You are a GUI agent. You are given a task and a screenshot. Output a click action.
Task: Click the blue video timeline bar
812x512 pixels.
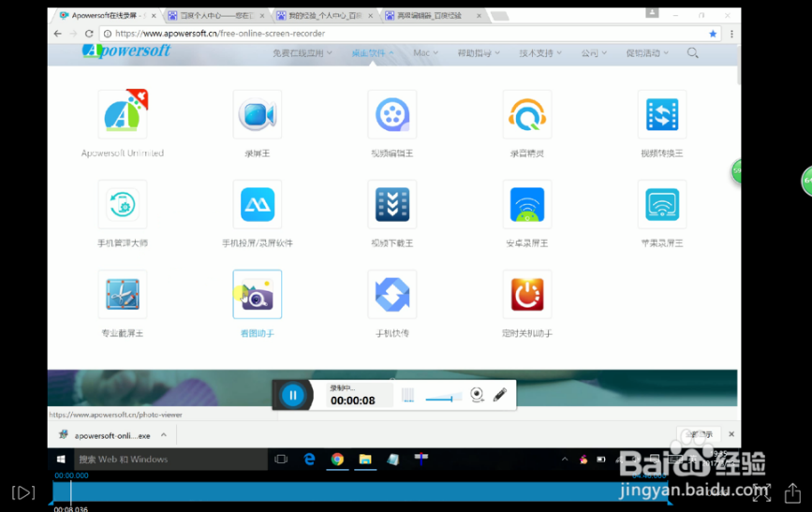click(362, 491)
